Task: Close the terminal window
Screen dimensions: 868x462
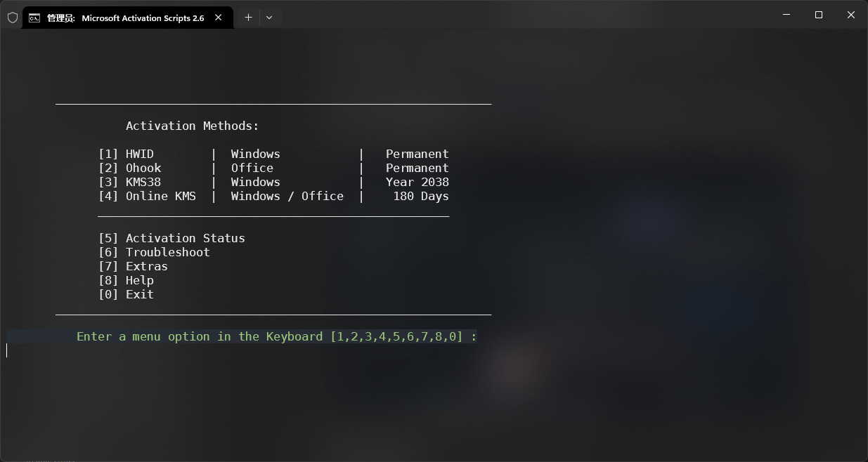Action: [x=851, y=15]
